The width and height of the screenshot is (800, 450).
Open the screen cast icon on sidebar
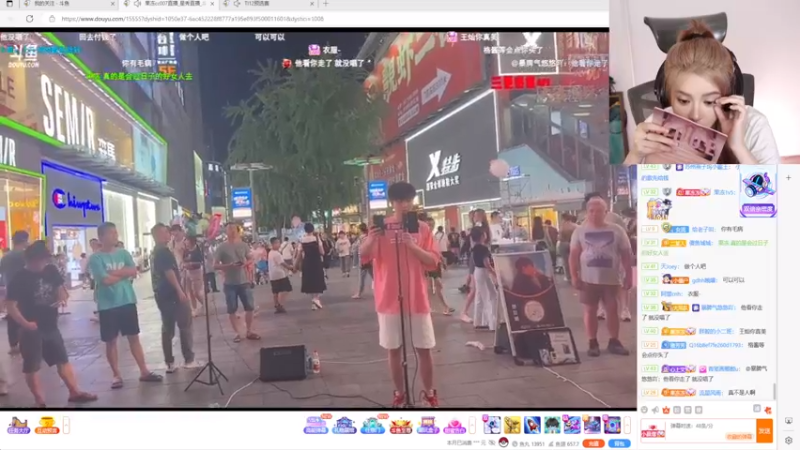click(x=788, y=421)
